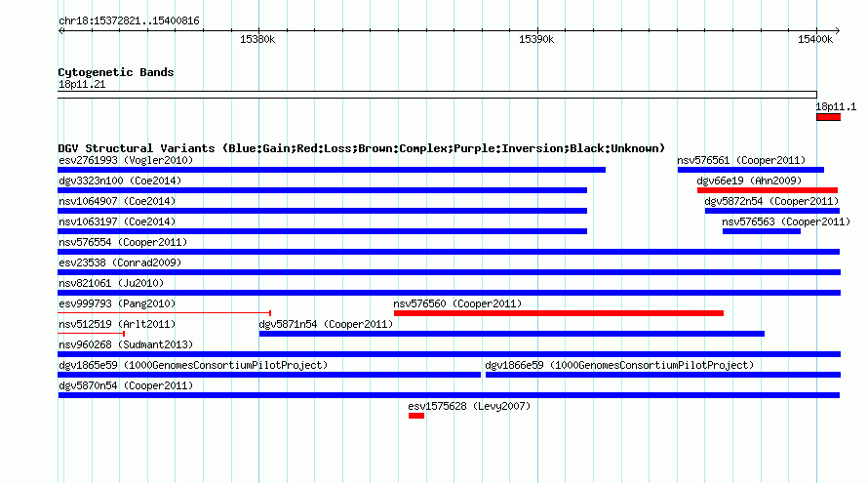
Task: Click the blue bar under esv2761993
Action: point(332,170)
